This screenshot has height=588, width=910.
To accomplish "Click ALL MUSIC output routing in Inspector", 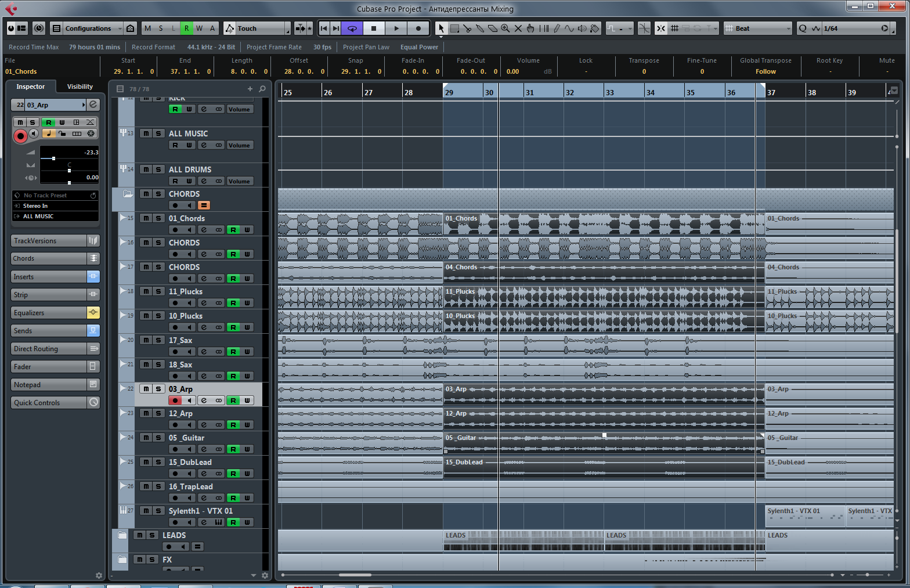I will 55,217.
